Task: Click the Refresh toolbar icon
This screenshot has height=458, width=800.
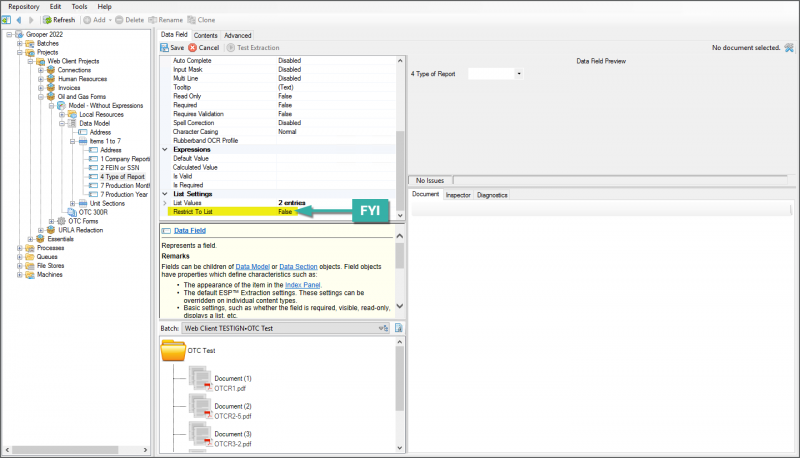Action: tap(46, 19)
